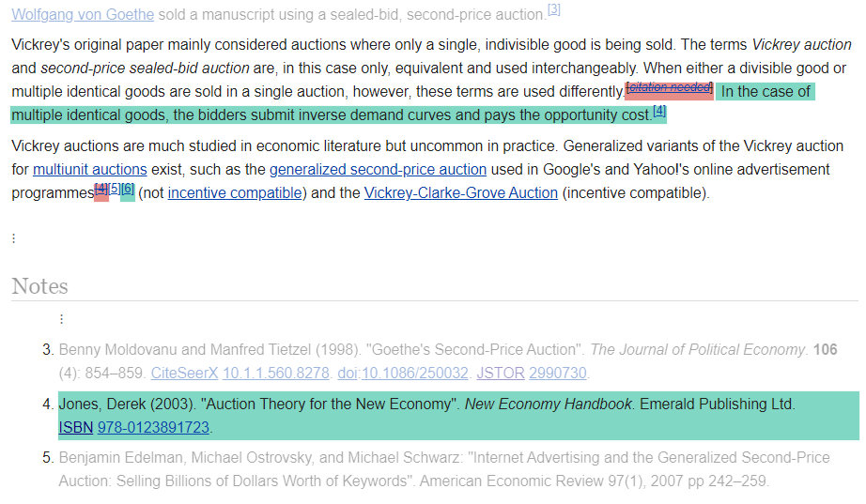Click the green-highlighted [6] citation
Viewport: 866px width, 504px height.
pyautogui.click(x=128, y=190)
